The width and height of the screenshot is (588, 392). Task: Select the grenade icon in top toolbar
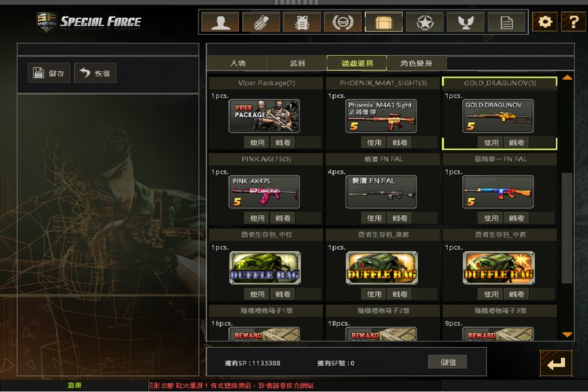[261, 22]
